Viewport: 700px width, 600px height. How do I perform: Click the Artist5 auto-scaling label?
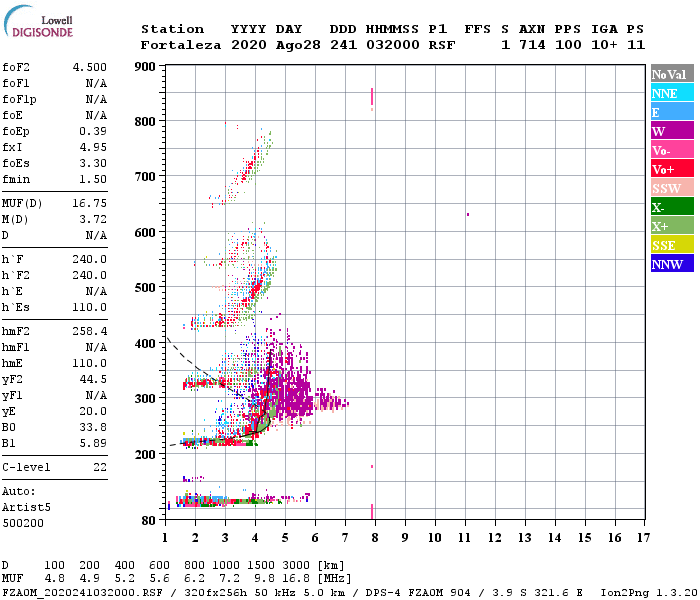pyautogui.click(x=26, y=508)
